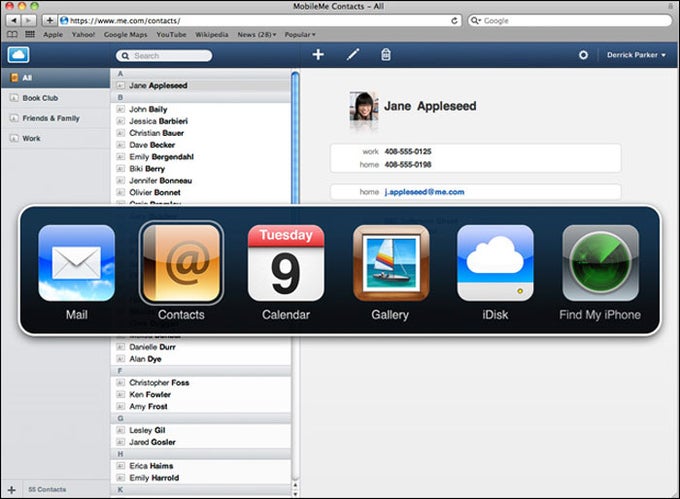
Task: Open the Apple bookmark
Action: pos(53,34)
